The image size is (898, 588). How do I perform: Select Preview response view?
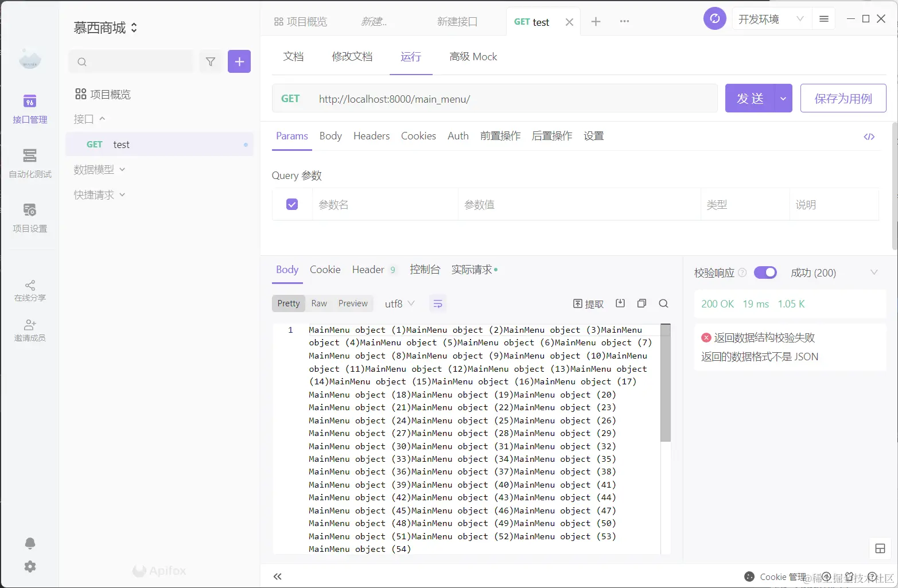(353, 303)
